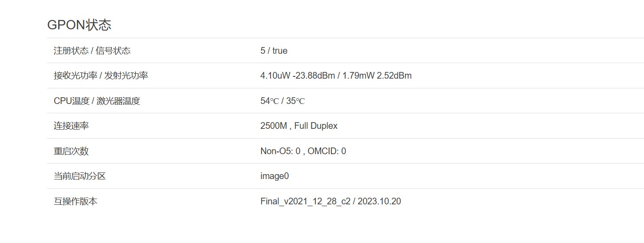This screenshot has width=644, height=243.
Task: Select the 接收光功率 / 发射光功率 label
Action: pyautogui.click(x=101, y=76)
